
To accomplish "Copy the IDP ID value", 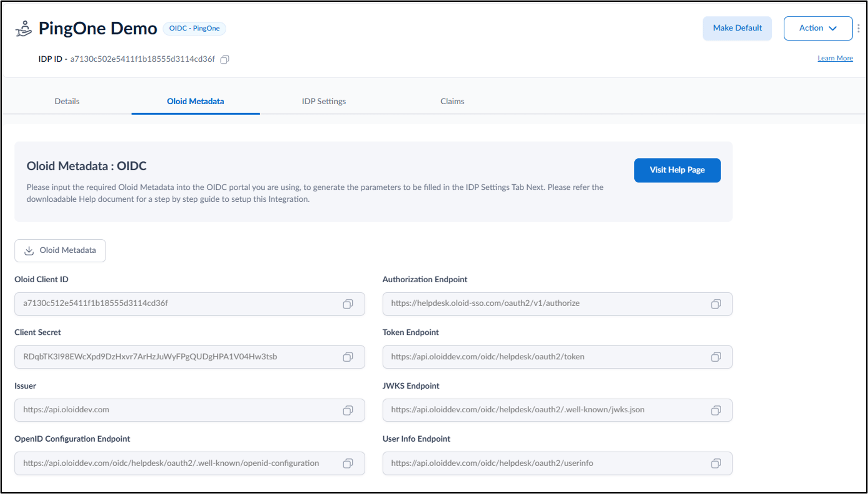I will [225, 59].
